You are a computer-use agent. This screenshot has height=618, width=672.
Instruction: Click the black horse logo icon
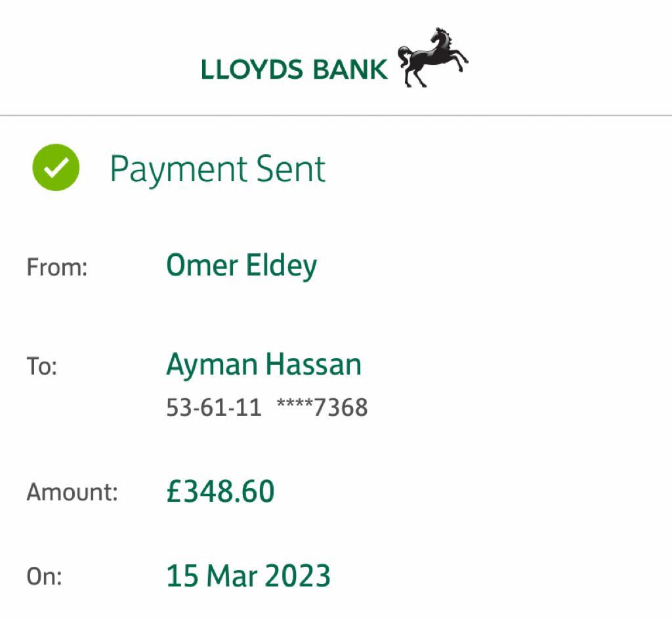click(x=432, y=58)
